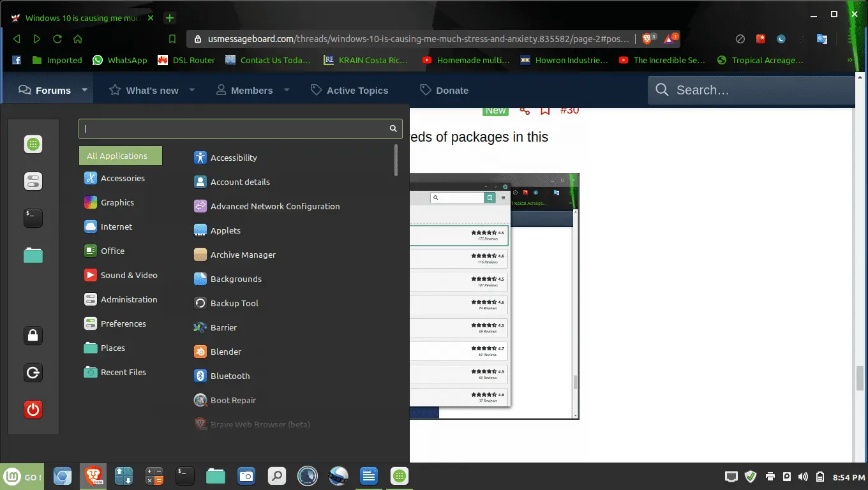Image resolution: width=868 pixels, height=490 pixels.
Task: Click the red Quit power icon
Action: tap(33, 410)
